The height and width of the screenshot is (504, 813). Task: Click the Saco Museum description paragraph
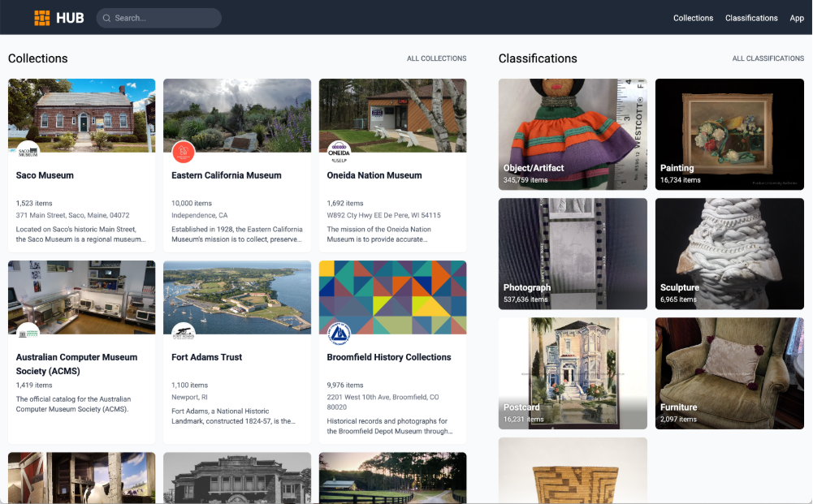tap(80, 234)
